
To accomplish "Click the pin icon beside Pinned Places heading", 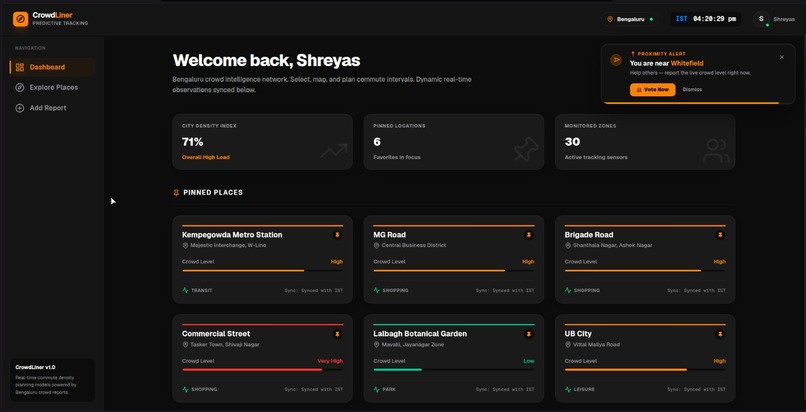I will pyautogui.click(x=176, y=193).
